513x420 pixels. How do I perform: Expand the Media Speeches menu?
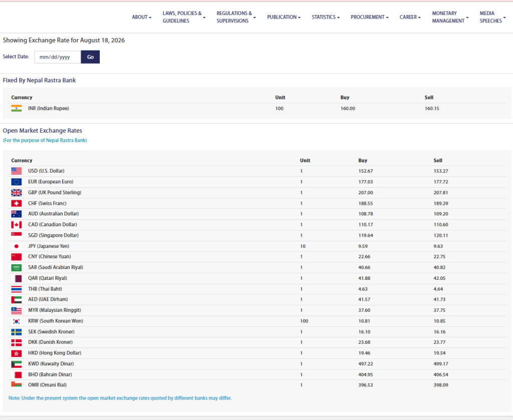(x=492, y=17)
